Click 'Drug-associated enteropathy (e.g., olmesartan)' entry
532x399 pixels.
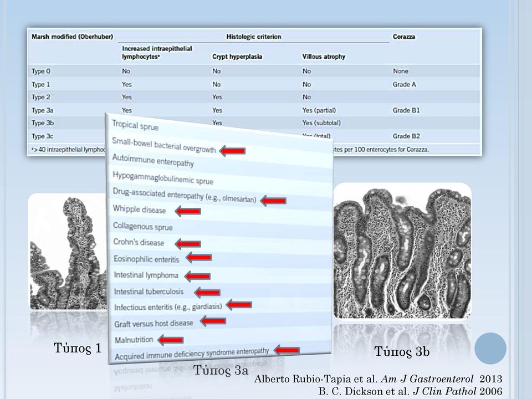point(184,195)
